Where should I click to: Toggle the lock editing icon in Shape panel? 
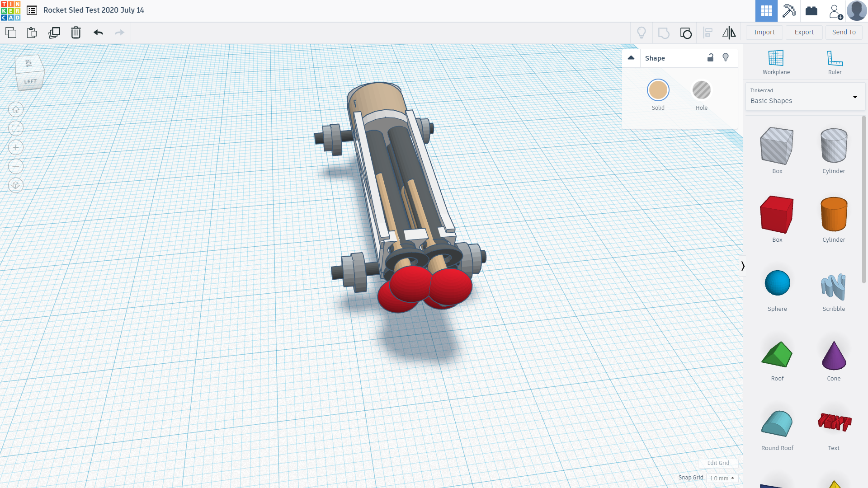(710, 57)
